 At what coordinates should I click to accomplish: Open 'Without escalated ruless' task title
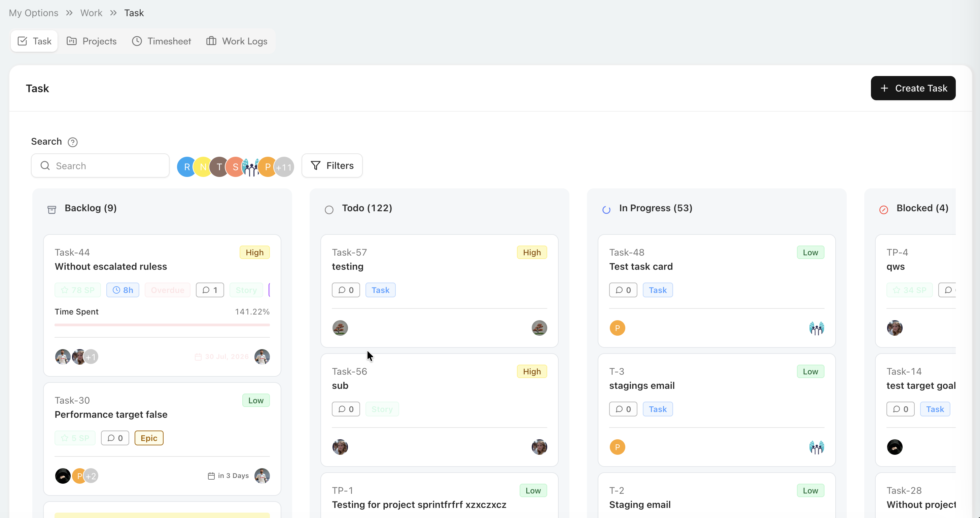click(111, 266)
